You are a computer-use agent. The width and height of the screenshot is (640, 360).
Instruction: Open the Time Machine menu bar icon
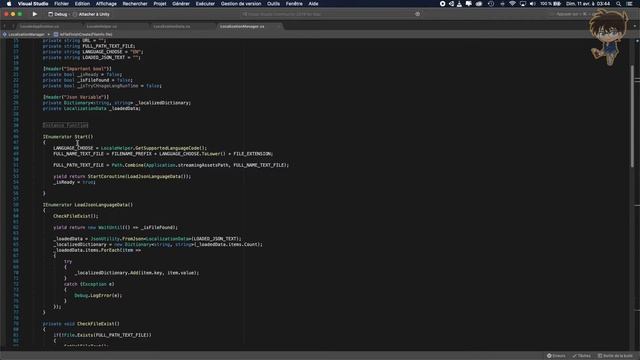pos(491,4)
